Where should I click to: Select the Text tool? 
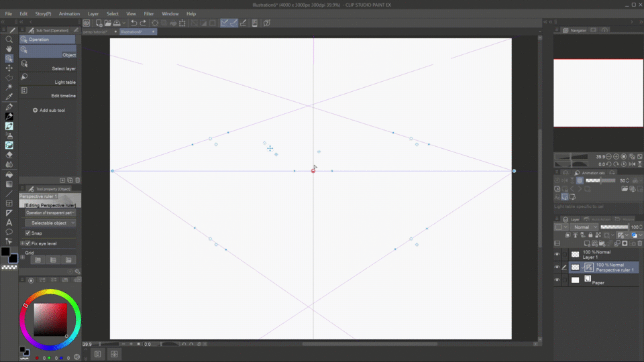click(9, 223)
